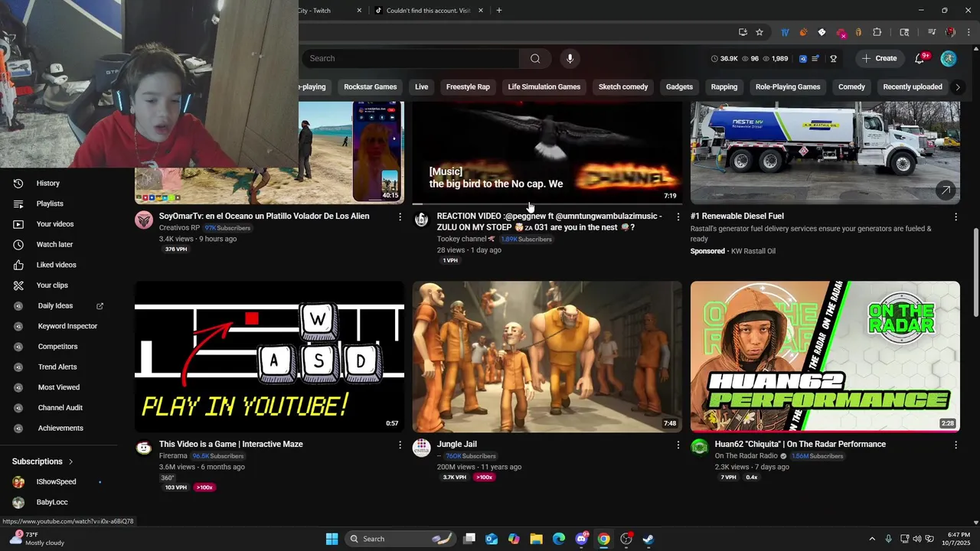Screen dimensions: 980x551
Task: Open options menu for Interactive Maze video
Action: click(400, 445)
